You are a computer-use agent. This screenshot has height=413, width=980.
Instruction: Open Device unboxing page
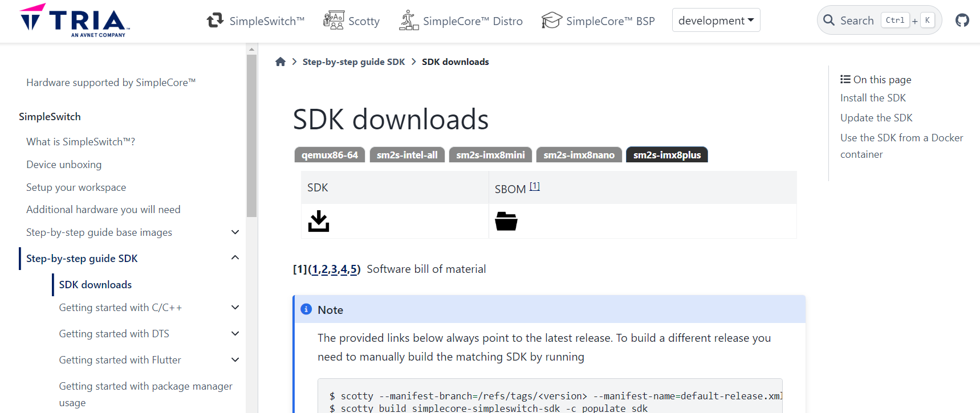point(64,164)
